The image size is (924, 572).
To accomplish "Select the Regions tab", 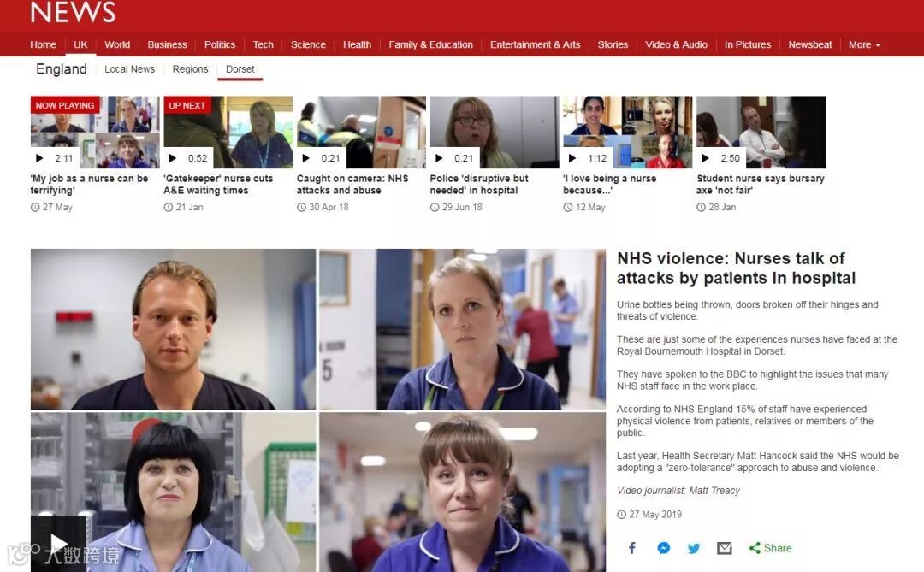I will 190,69.
